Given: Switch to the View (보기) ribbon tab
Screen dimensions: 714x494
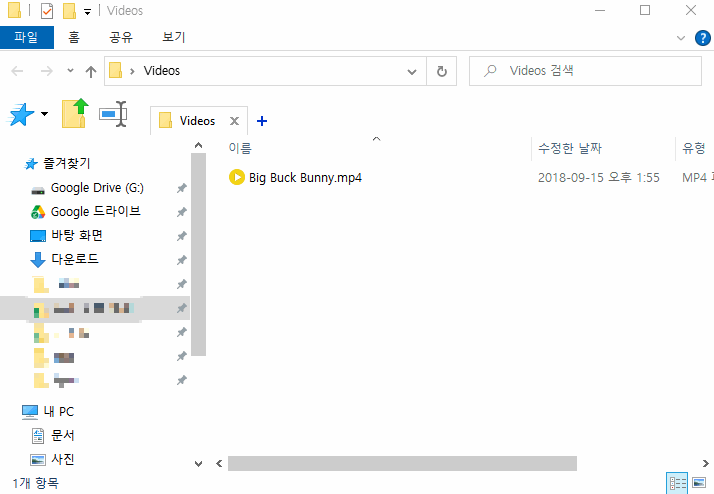Looking at the screenshot, I should [174, 37].
